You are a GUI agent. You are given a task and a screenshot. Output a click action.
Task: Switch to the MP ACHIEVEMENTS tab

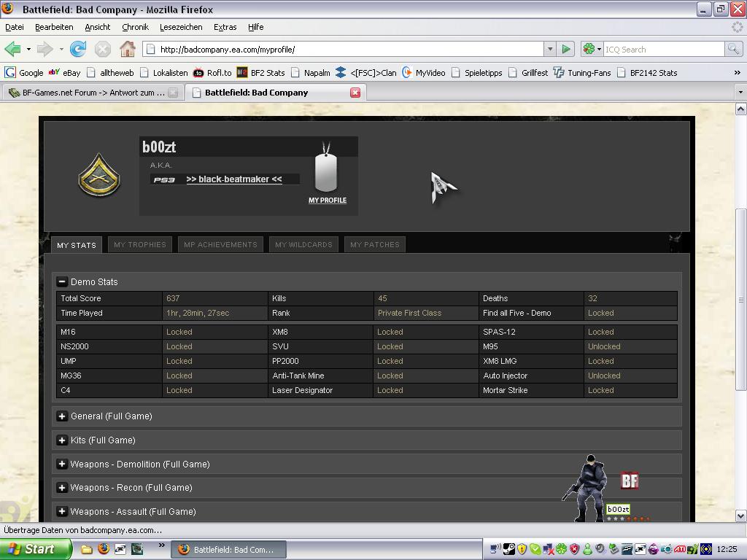220,245
